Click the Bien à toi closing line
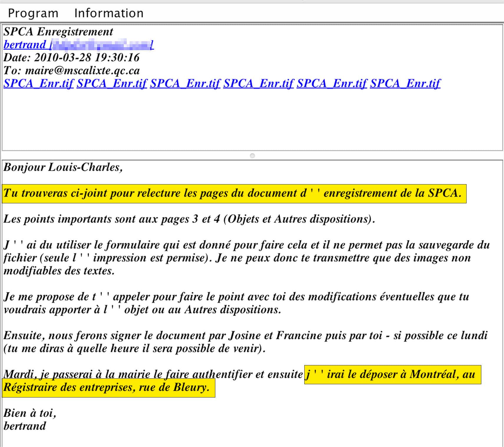504x447 pixels. point(29,413)
